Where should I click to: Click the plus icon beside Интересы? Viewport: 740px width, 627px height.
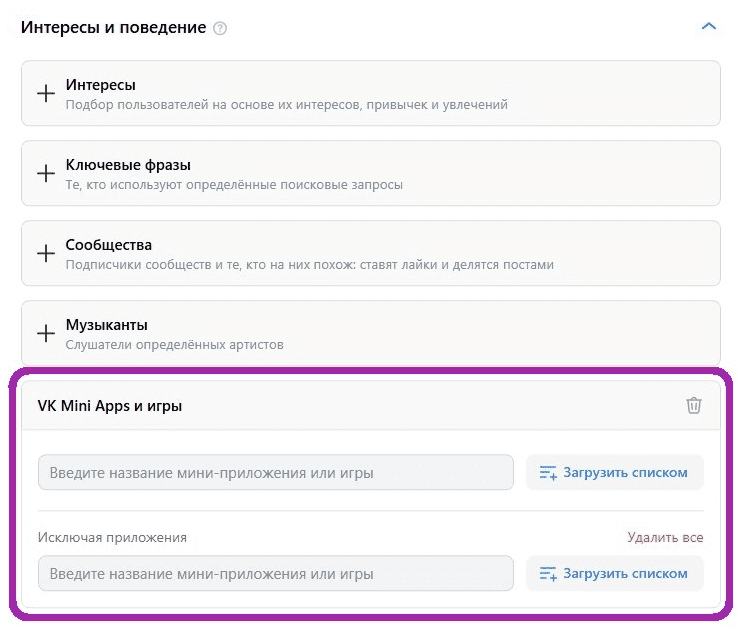(x=45, y=93)
